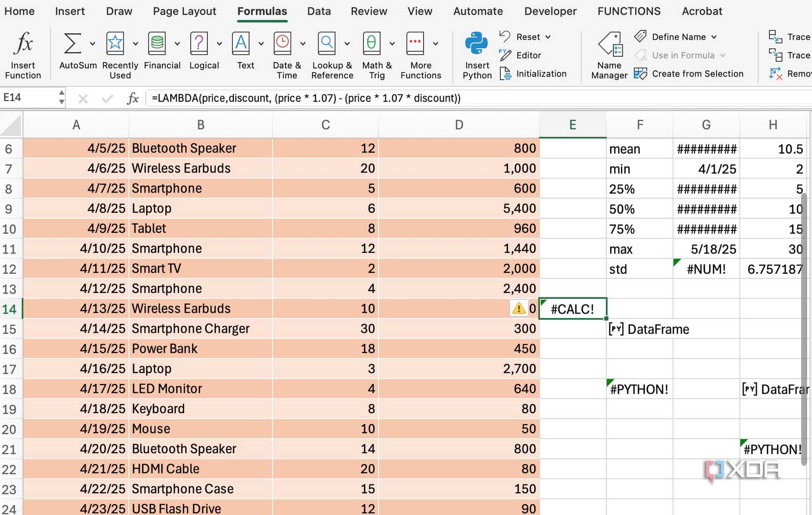Click Create from Selection

tap(697, 74)
